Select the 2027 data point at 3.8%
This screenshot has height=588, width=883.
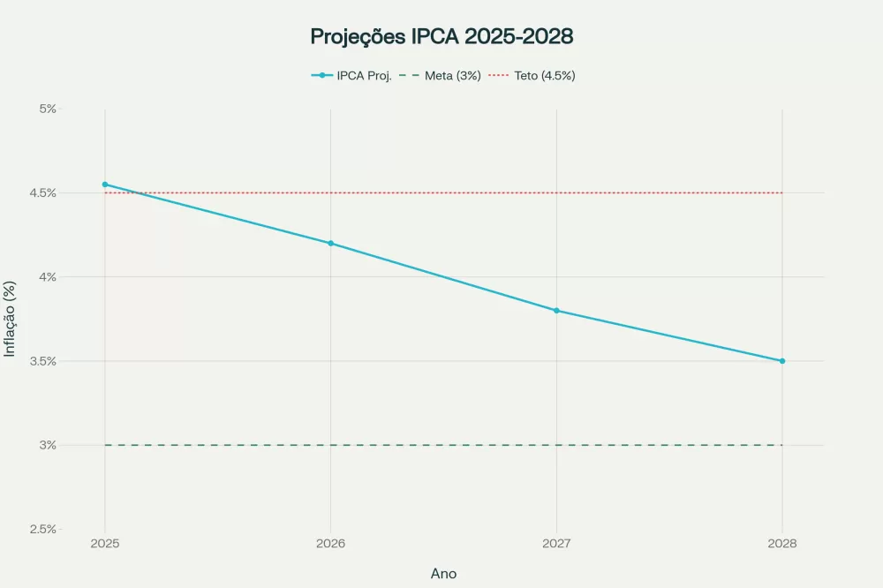556,311
